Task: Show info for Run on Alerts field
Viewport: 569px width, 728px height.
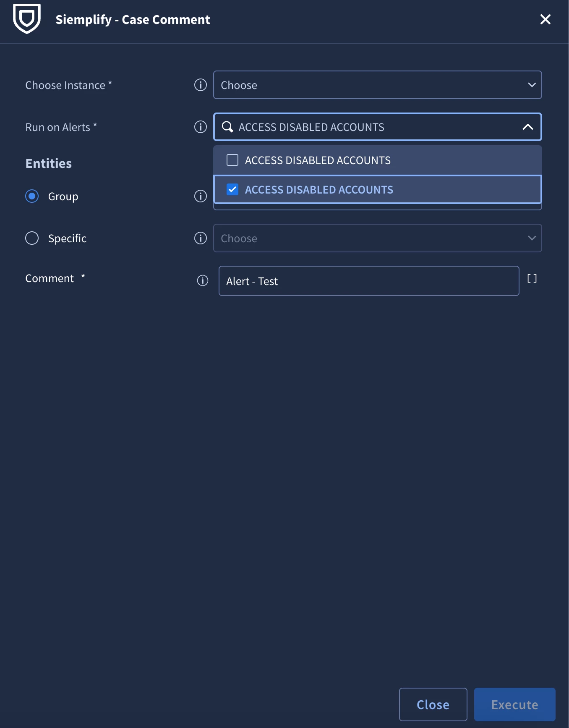Action: pos(201,127)
